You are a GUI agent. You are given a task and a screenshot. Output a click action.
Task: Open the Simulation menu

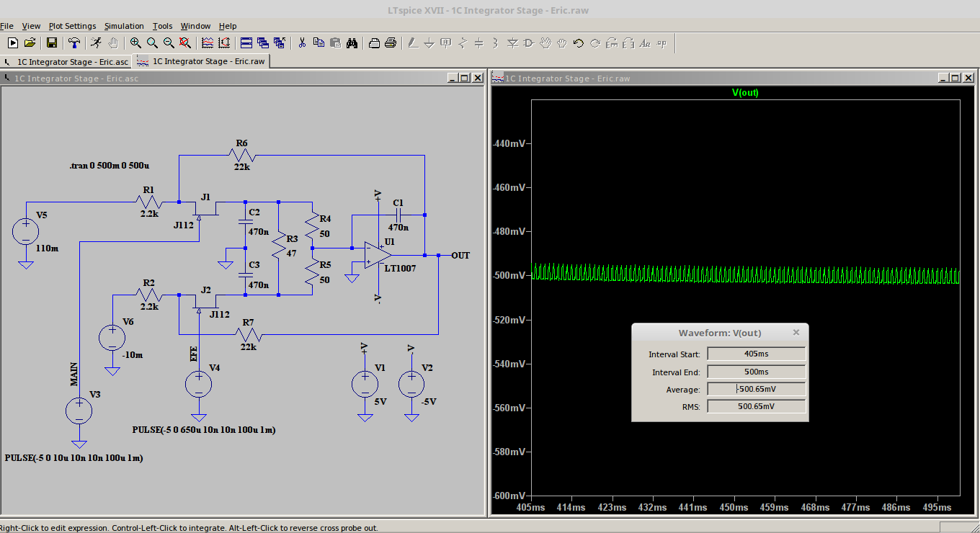point(124,26)
